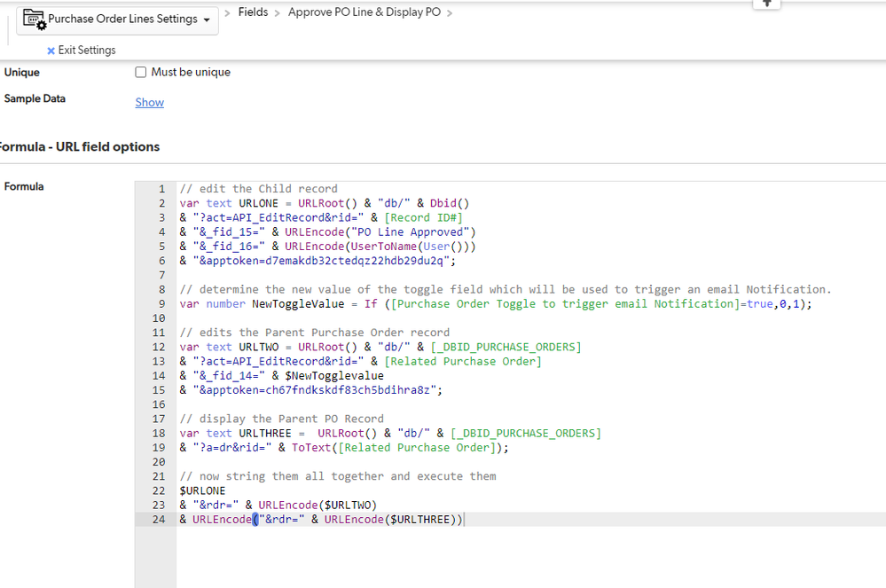Click the 'var text URLONE' declaration line
Image resolution: width=886 pixels, height=588 pixels.
point(325,203)
